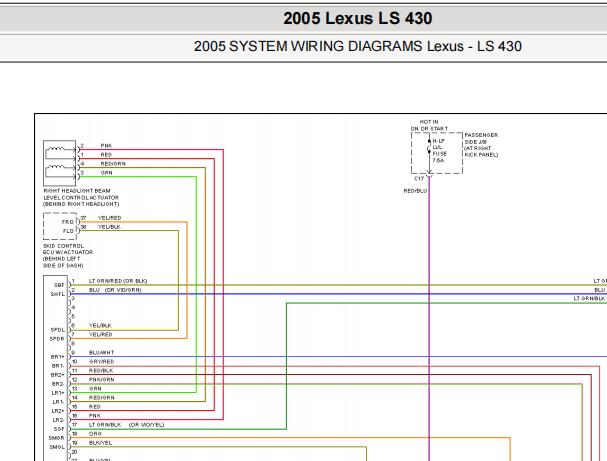Click the BR1+ terminal label
The width and height of the screenshot is (607, 461).
(x=57, y=356)
